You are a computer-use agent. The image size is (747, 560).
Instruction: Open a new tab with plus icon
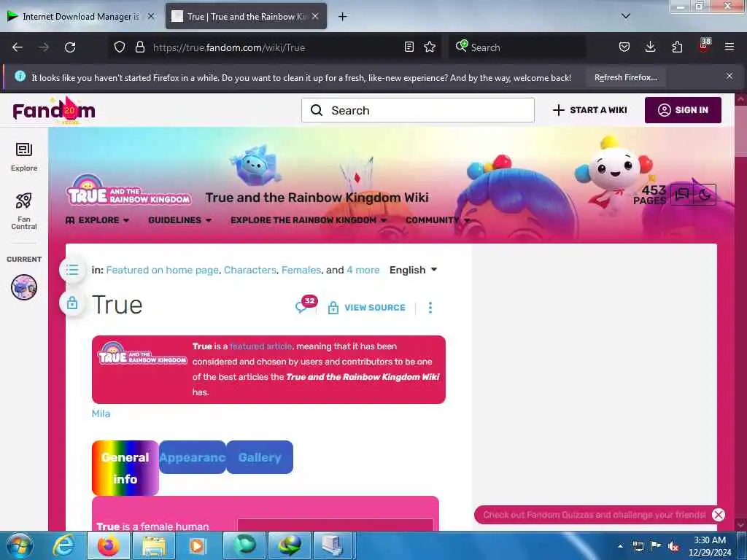[342, 17]
